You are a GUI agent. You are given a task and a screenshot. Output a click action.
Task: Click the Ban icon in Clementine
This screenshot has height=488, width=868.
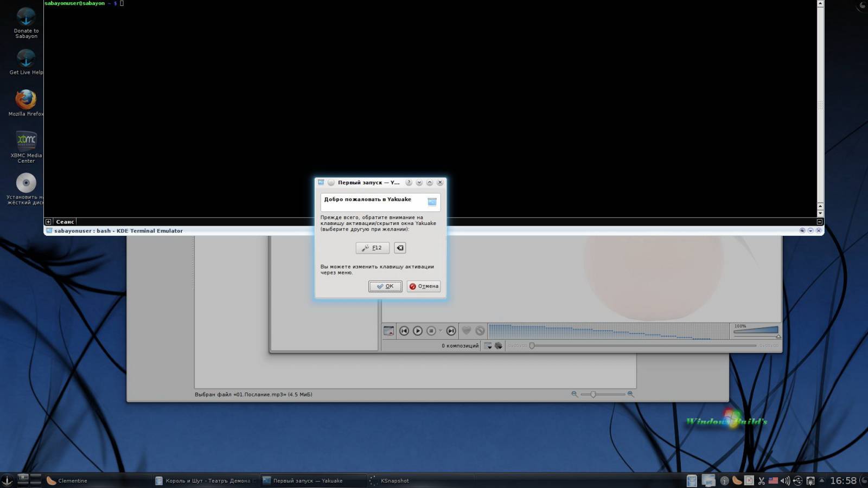tap(480, 331)
